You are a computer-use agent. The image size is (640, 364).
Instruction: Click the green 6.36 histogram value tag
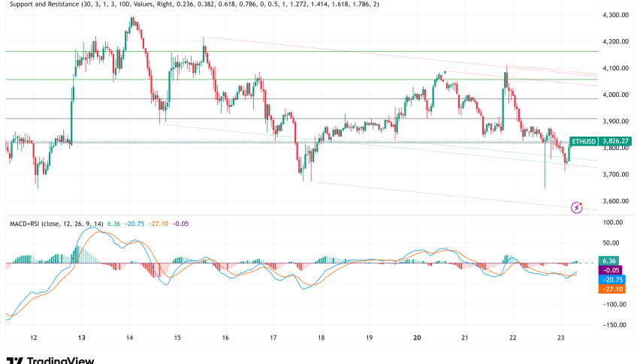[609, 260]
